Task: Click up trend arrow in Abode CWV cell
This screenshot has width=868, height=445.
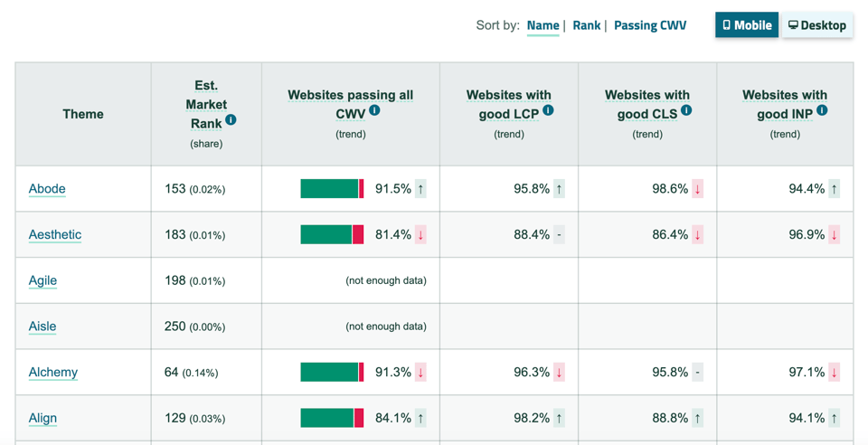Action: 420,189
